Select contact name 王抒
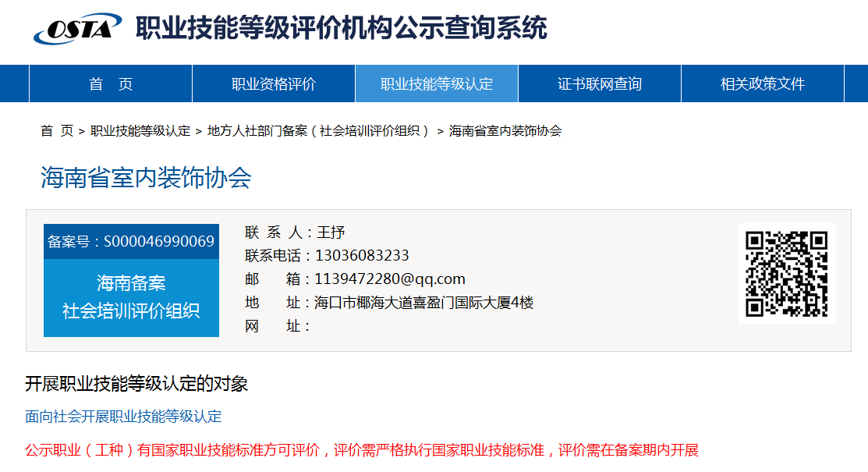This screenshot has height=472, width=868. (331, 232)
